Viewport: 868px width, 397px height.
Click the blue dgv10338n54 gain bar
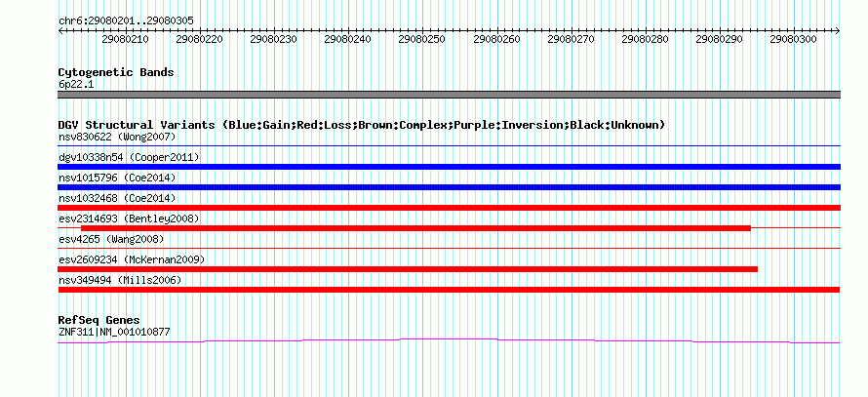coord(449,167)
